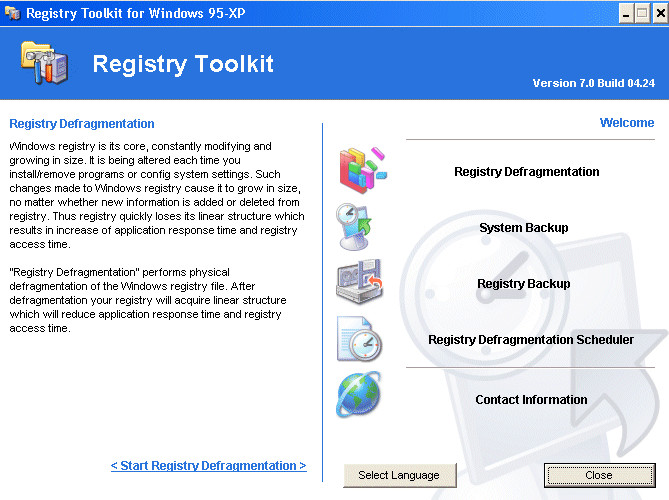Open Registry Defragmentation Scheduler entry
The width and height of the screenshot is (669, 500).
pos(531,340)
